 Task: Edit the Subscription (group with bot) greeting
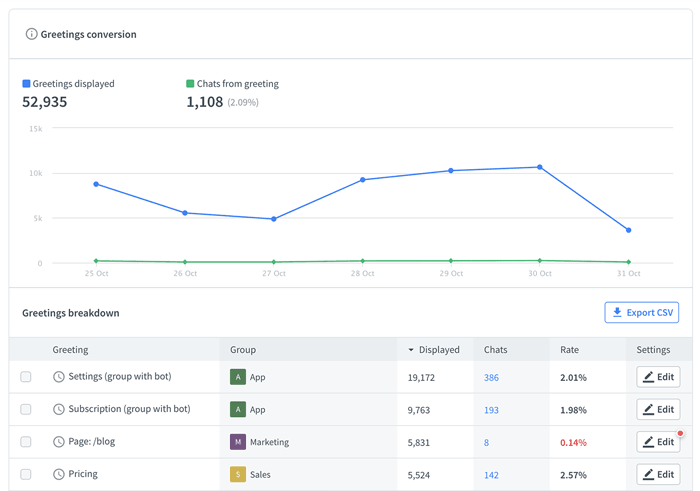(x=658, y=409)
